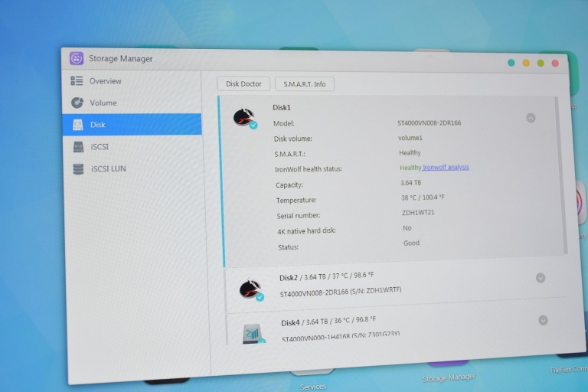Screen dimensions: 588x392
Task: Click the Volume pie chart icon
Action: [x=77, y=103]
